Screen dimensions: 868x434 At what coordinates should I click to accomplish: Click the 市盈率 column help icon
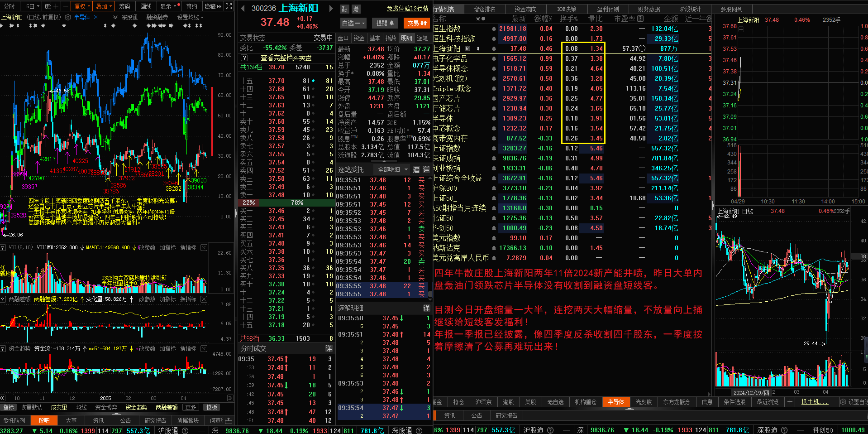pyautogui.click(x=640, y=19)
